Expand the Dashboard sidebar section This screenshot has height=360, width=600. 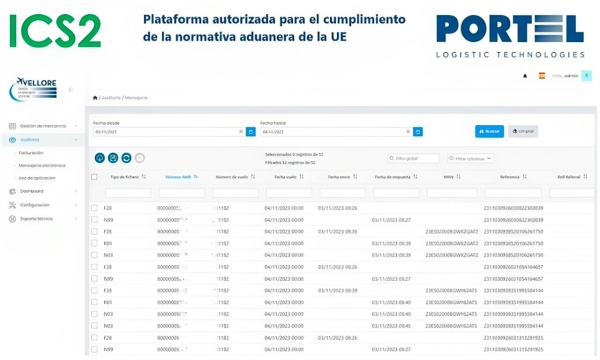(42, 191)
